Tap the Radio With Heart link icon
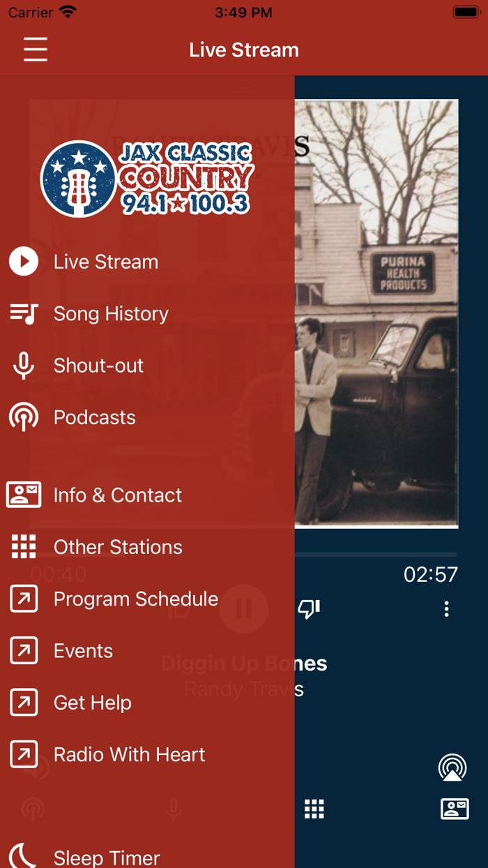This screenshot has height=868, width=488. pos(24,754)
